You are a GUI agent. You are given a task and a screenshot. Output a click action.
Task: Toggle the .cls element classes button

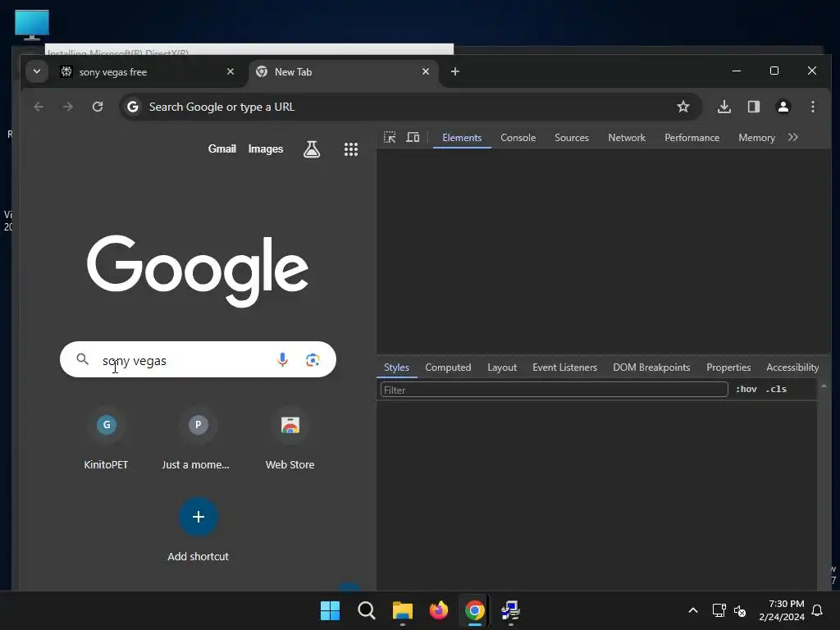pyautogui.click(x=776, y=390)
